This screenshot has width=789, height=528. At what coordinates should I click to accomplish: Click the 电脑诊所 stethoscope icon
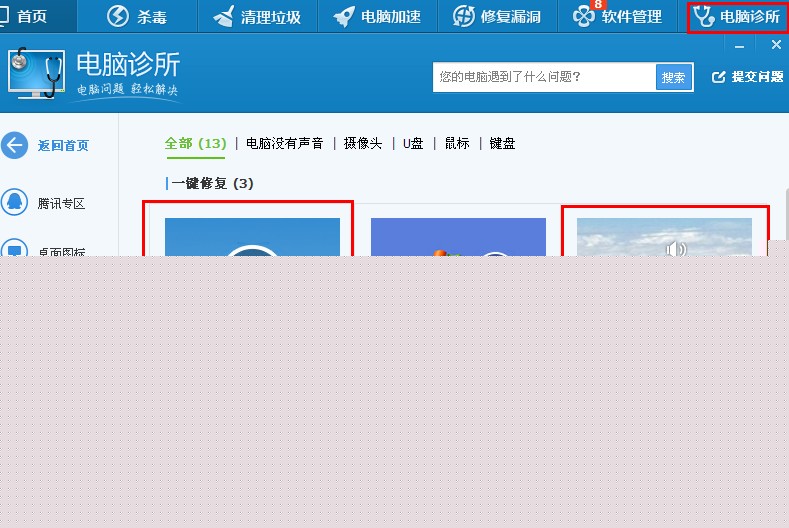(x=703, y=16)
